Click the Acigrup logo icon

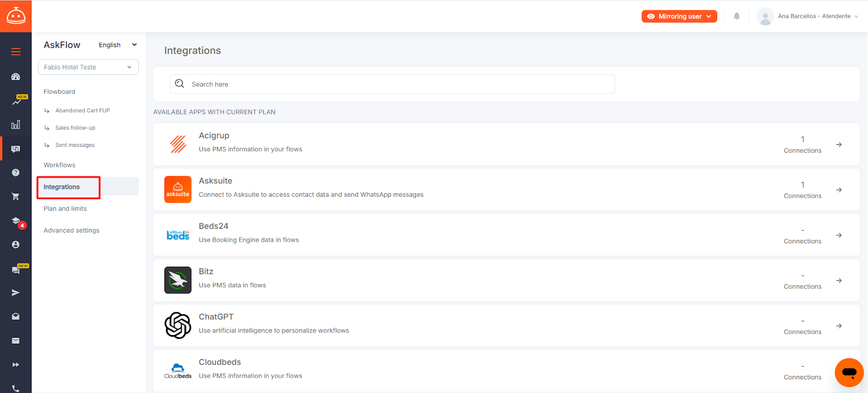click(x=178, y=144)
